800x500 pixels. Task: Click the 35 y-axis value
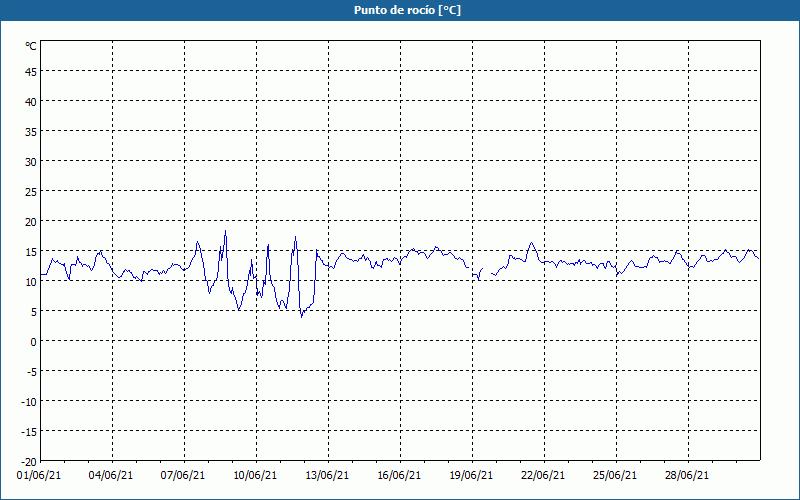[x=31, y=132]
